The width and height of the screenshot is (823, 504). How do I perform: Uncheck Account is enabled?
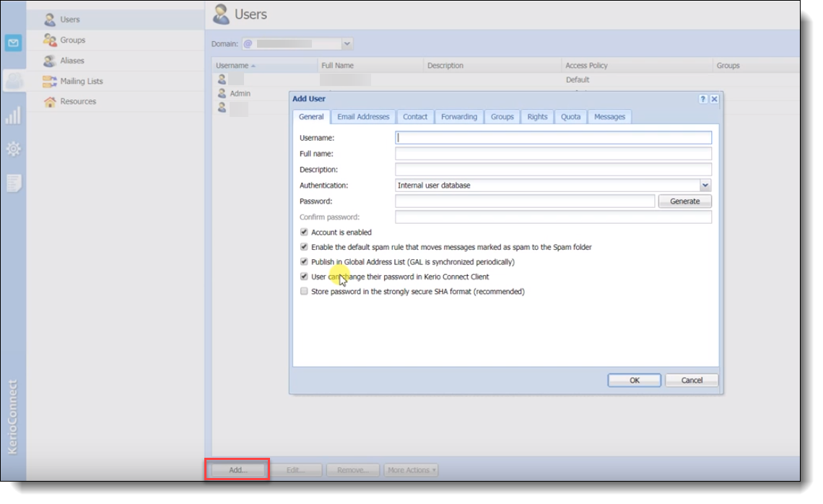click(304, 233)
